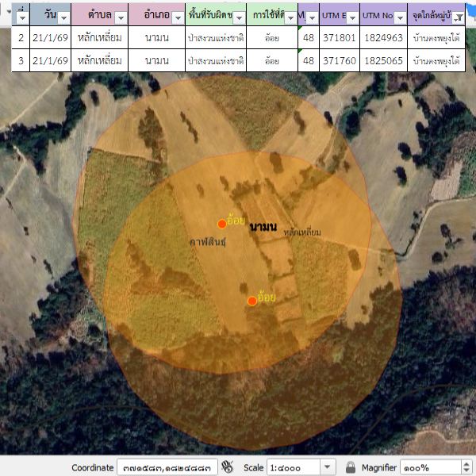Open the UTM N column filter dropdown
The width and height of the screenshot is (476, 476).
pos(400,16)
